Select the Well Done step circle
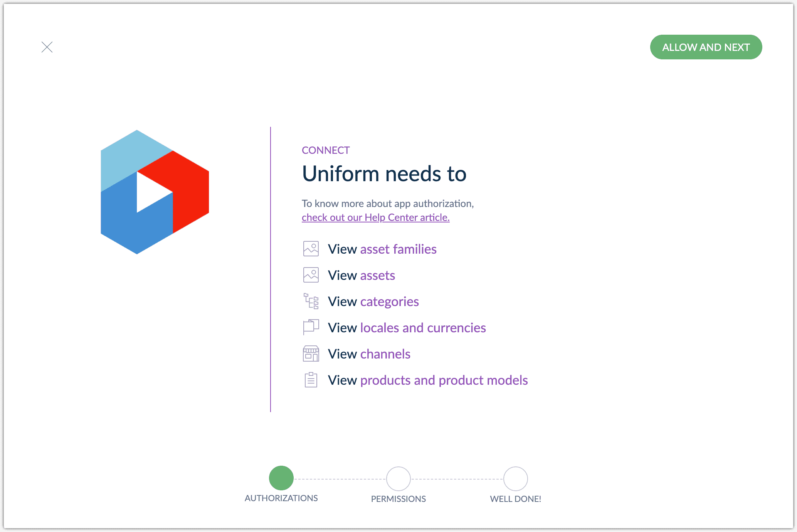The width and height of the screenshot is (797, 532). point(516,479)
